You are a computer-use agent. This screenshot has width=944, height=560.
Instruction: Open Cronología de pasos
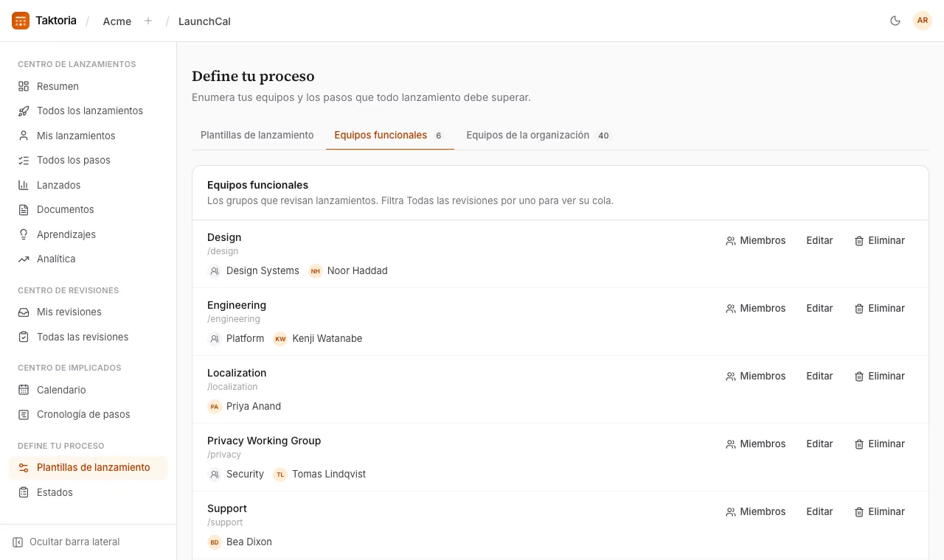(88, 414)
